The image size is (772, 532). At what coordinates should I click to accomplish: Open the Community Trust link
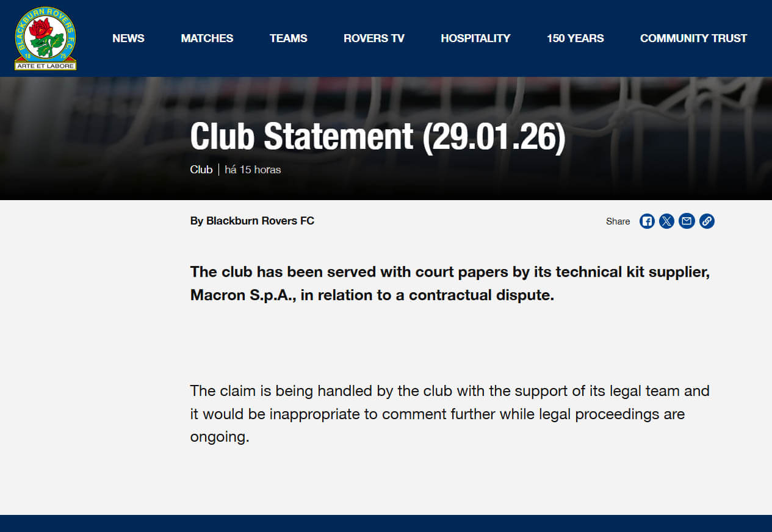693,38
